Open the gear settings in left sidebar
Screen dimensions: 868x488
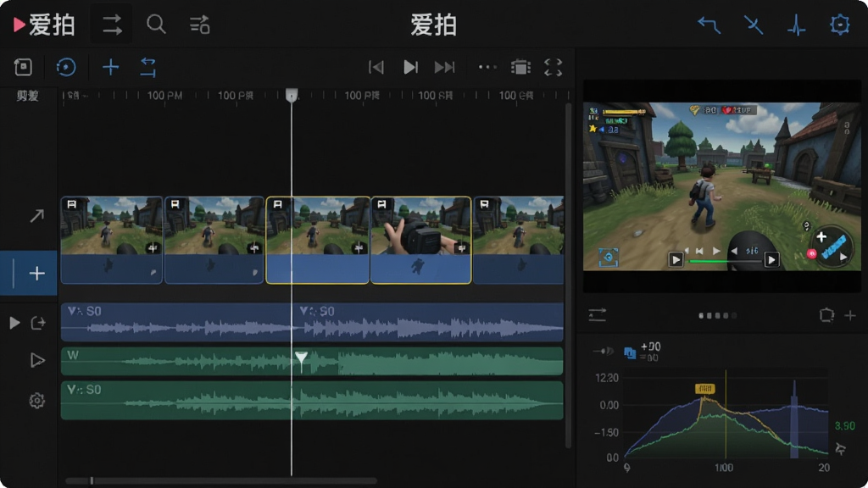(x=36, y=401)
